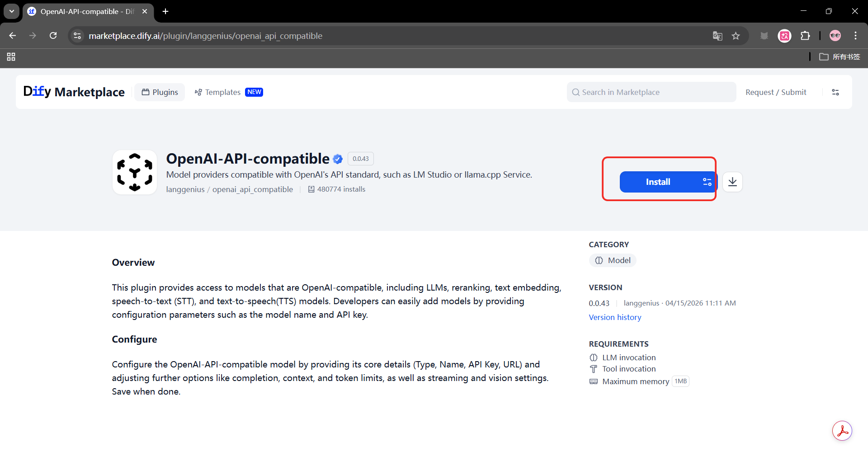The width and height of the screenshot is (868, 461).
Task: Click the Overview heading
Action: [x=133, y=263]
